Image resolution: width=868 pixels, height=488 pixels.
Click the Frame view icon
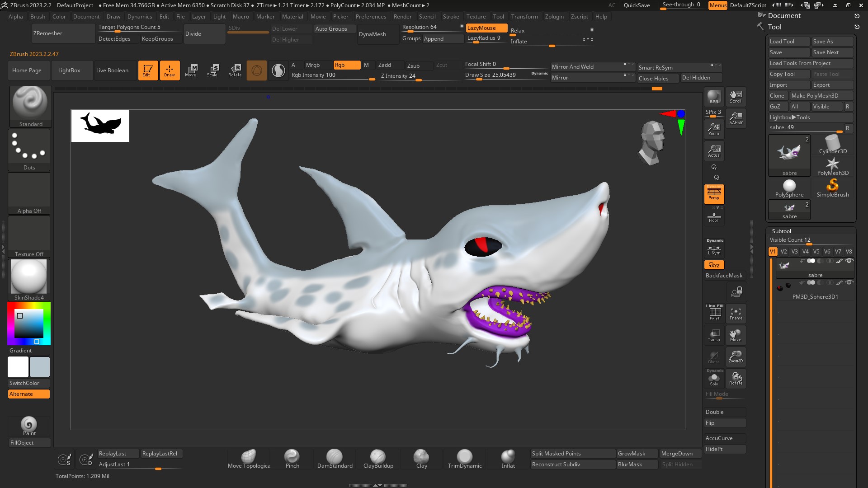[x=736, y=314]
